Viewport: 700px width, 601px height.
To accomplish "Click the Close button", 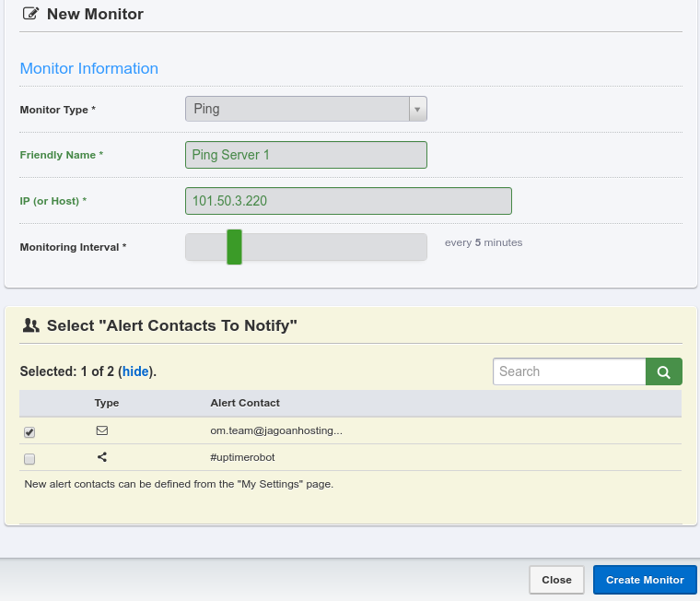I will (x=556, y=580).
